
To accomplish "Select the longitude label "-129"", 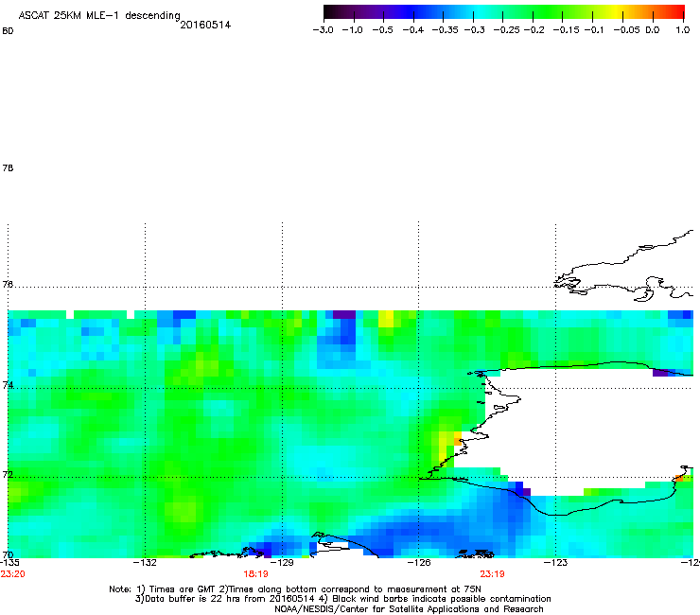I will click(282, 562).
